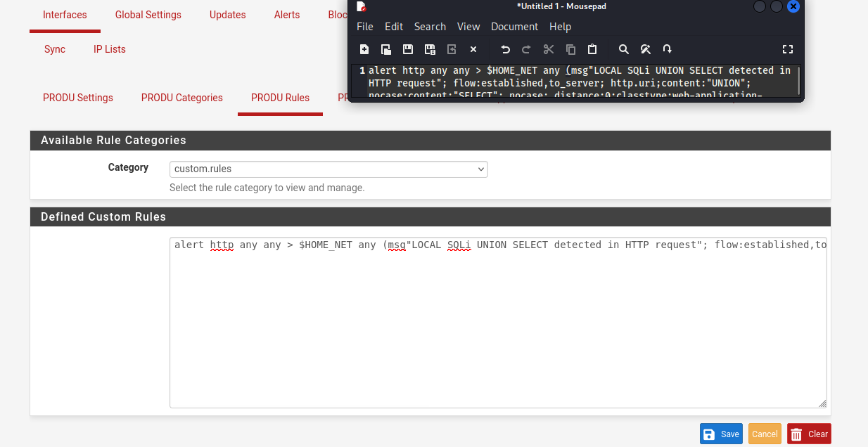Select the PRODU Rules tab
The height and width of the screenshot is (447, 868).
click(280, 98)
